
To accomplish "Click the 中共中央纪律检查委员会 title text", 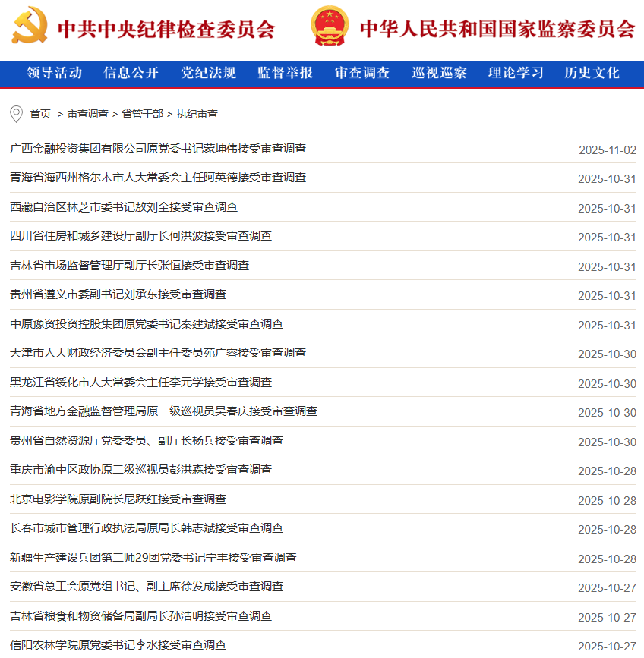I will (x=166, y=29).
